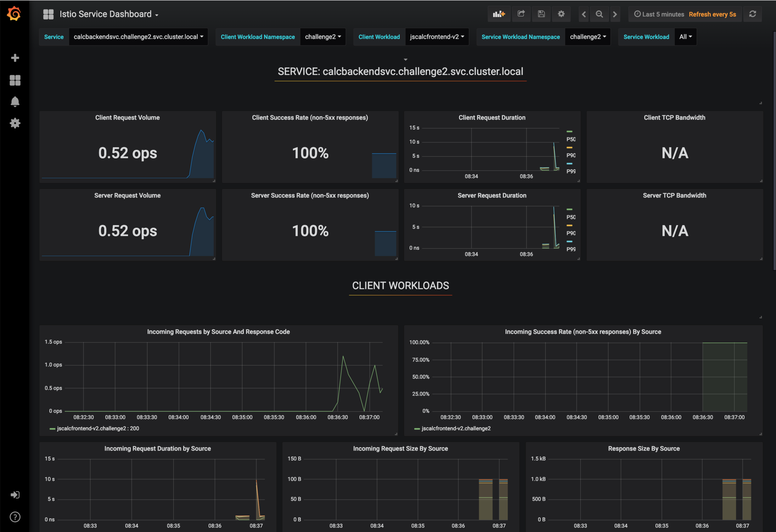Click the Refresh every 5s text
This screenshot has width=776, height=532.
(712, 14)
